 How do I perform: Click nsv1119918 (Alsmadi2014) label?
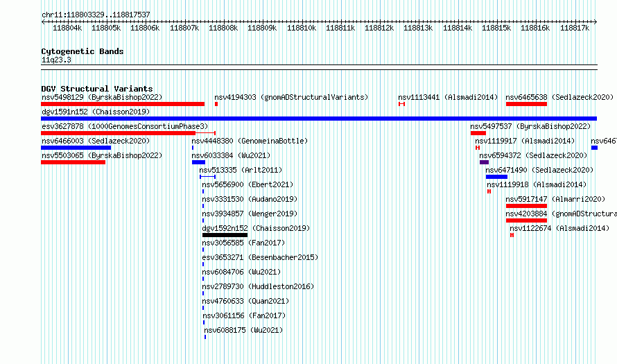tap(537, 184)
